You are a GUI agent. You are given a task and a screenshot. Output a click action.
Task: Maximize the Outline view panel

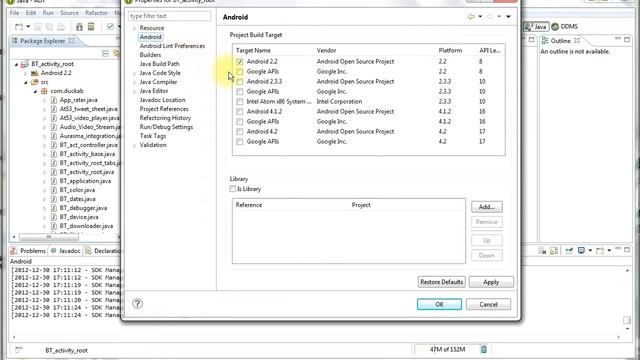click(627, 40)
